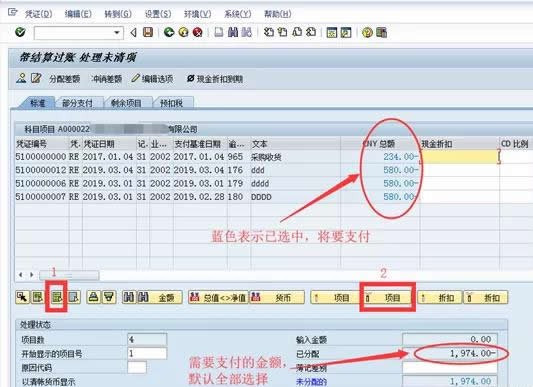Click the Sort Descending icon button
The width and height of the screenshot is (533, 387).
pyautogui.click(x=109, y=298)
